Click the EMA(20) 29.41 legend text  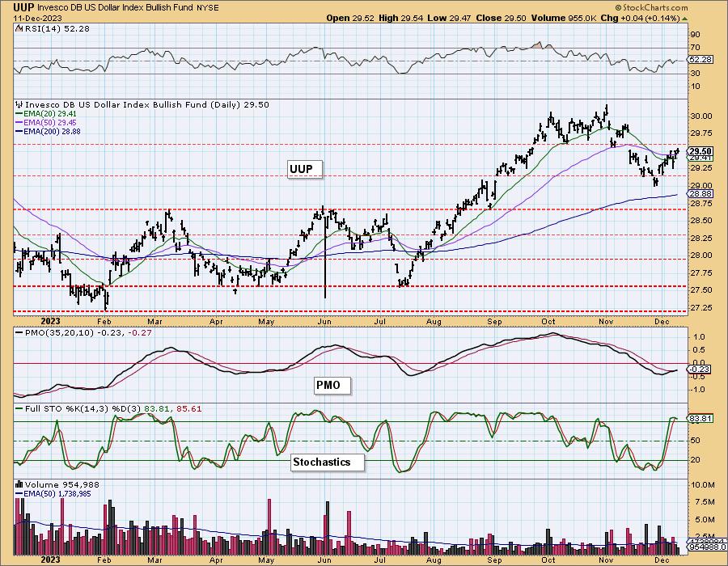(x=50, y=114)
